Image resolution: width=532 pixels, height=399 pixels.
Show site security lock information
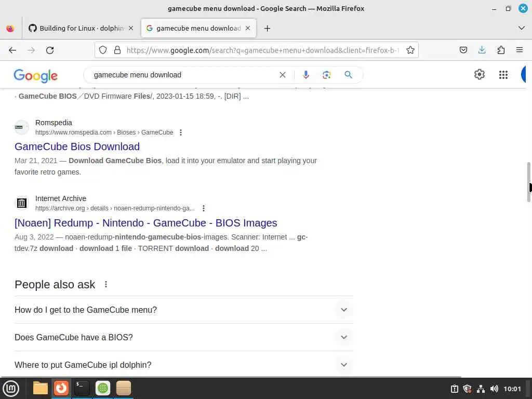(x=117, y=50)
